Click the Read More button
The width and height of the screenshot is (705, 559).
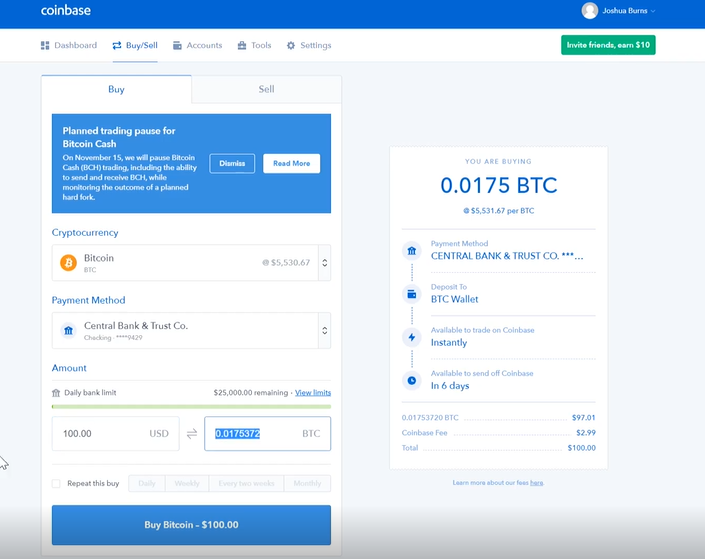point(291,163)
